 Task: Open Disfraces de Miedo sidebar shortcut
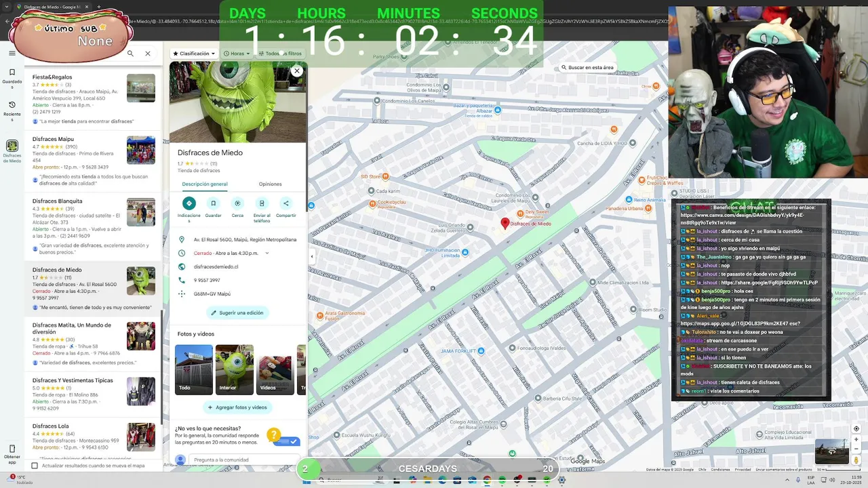coord(12,150)
